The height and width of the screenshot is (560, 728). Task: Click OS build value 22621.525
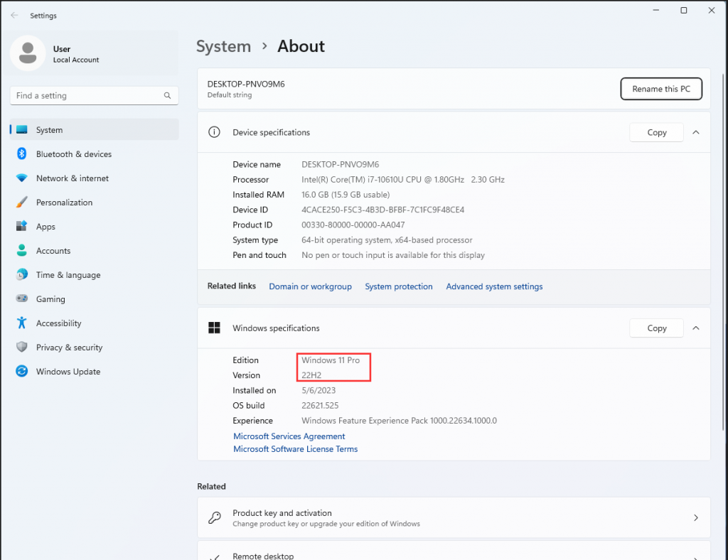(x=320, y=406)
